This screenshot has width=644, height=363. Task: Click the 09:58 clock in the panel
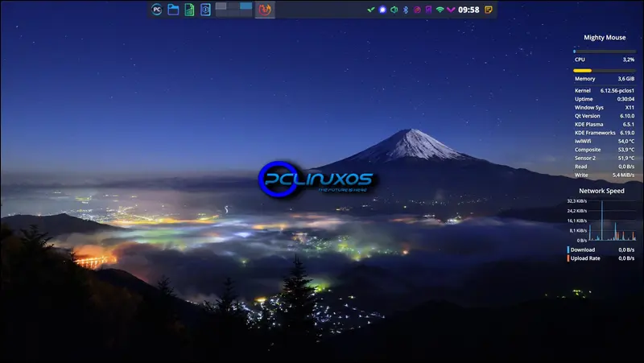(x=469, y=10)
